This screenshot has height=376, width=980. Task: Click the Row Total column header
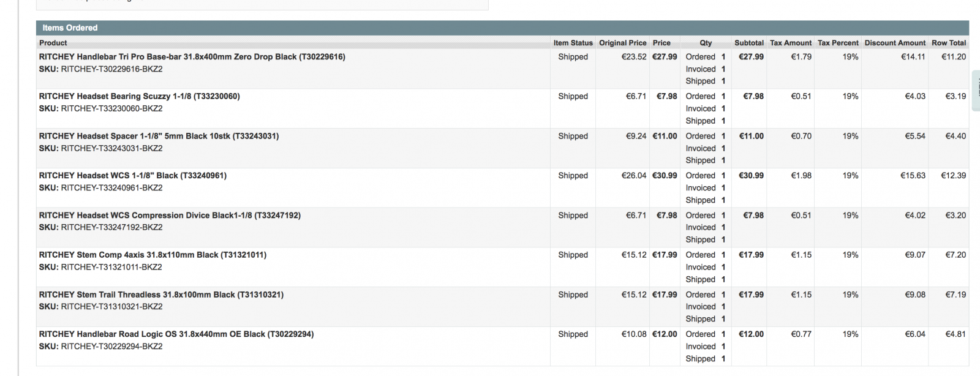coord(948,43)
